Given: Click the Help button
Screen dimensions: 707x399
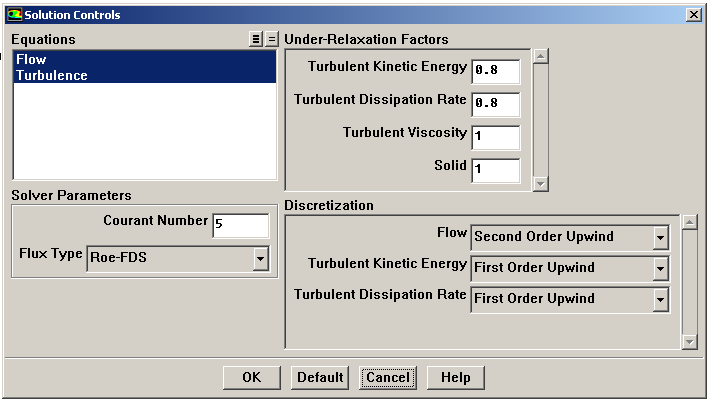Looking at the screenshot, I should click(x=455, y=377).
